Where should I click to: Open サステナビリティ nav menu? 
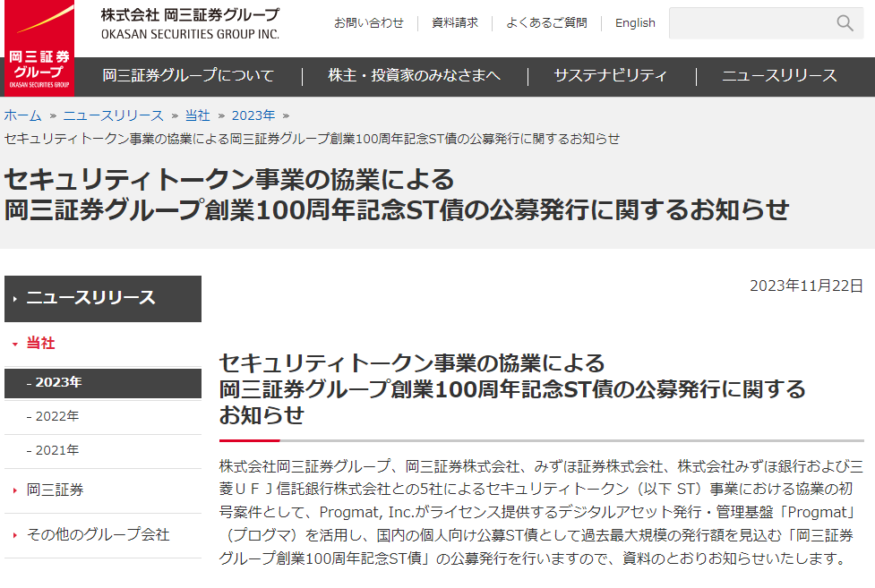[610, 76]
